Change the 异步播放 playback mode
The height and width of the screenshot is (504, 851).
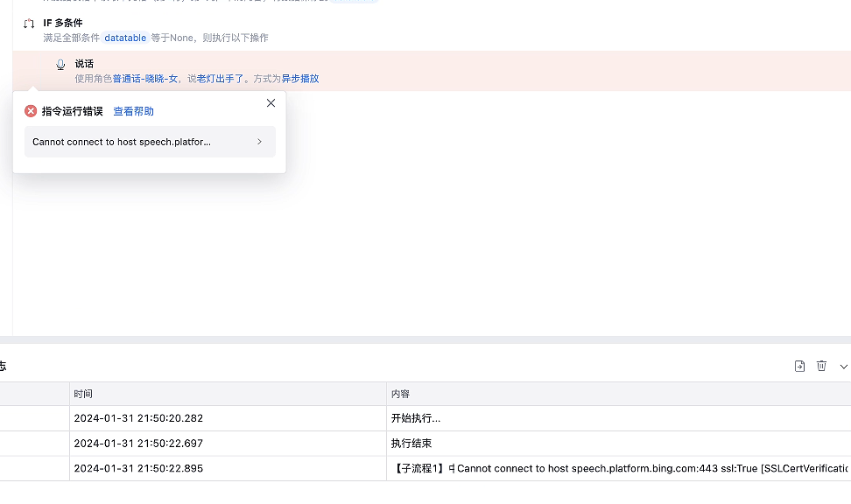[x=299, y=79]
